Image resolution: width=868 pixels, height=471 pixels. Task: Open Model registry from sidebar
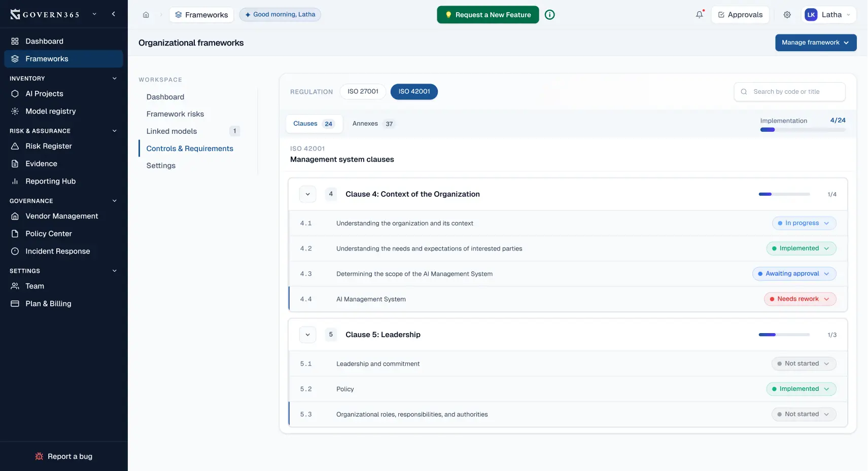(51, 111)
